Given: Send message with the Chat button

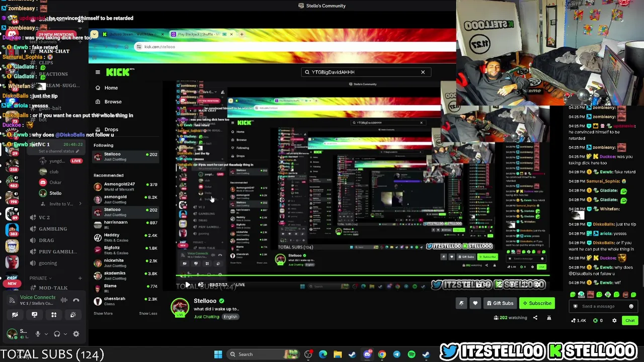Looking at the screenshot, I should pos(630,320).
